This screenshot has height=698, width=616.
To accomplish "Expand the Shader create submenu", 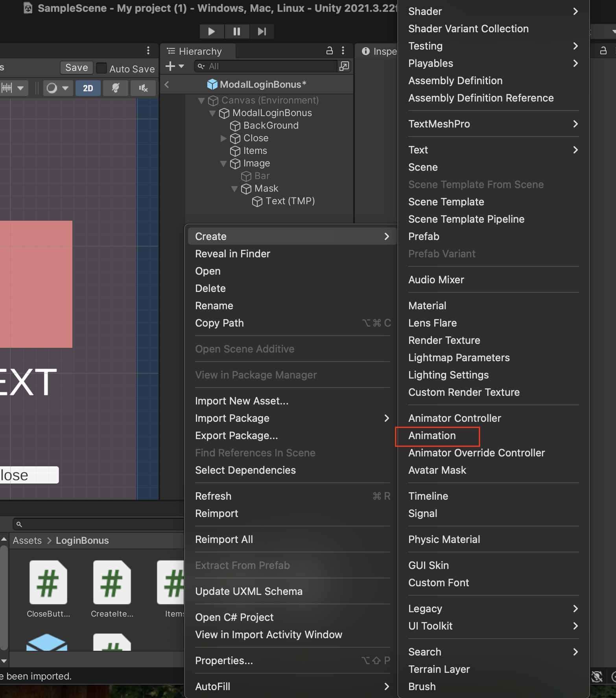I will [x=493, y=11].
